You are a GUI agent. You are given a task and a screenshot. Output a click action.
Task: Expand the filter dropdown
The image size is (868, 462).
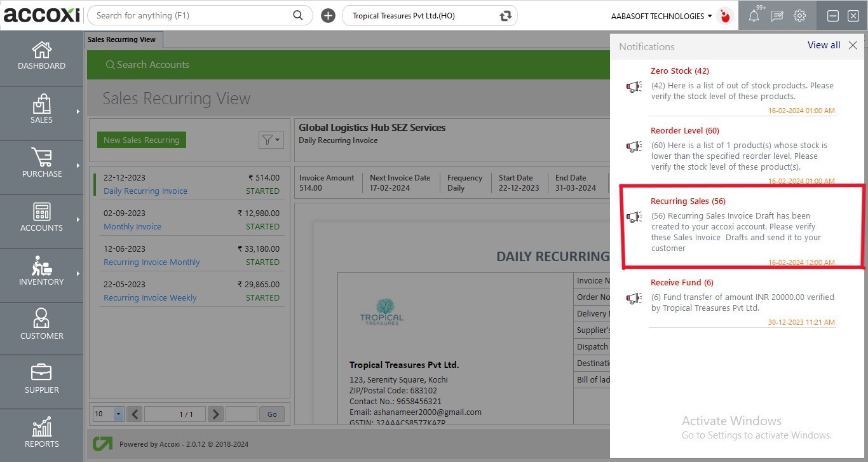coord(271,140)
